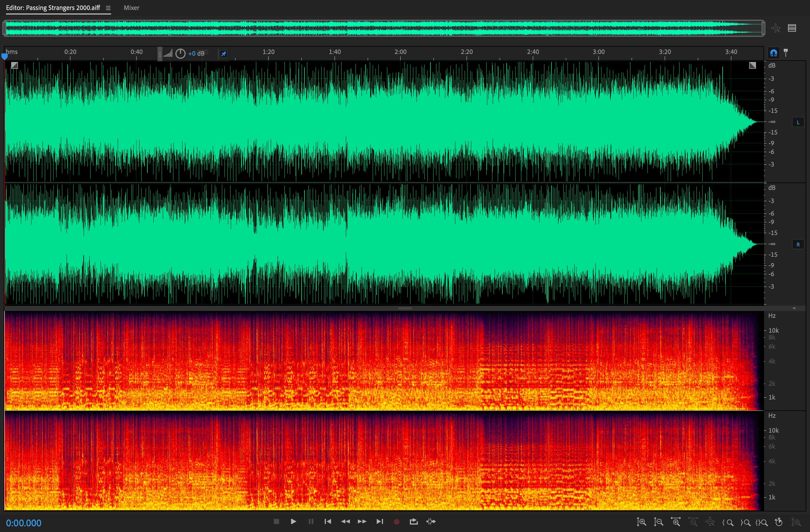Toggle the right channel R button

tap(798, 244)
